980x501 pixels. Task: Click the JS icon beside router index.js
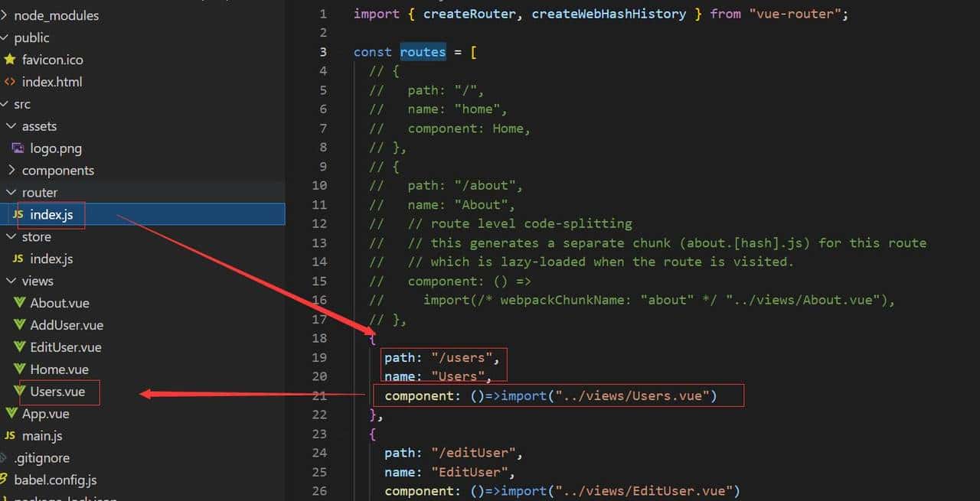tap(19, 214)
